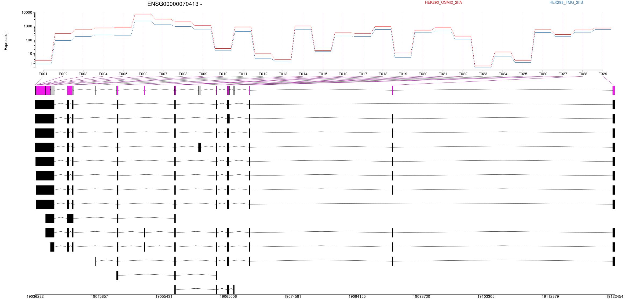644x301 pixels.
Task: Click exon label E025
Action: [523, 74]
